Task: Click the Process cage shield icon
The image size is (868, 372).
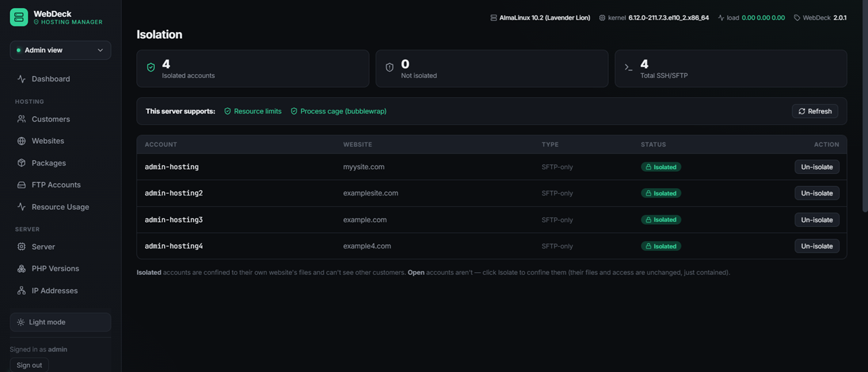Action: click(x=294, y=111)
